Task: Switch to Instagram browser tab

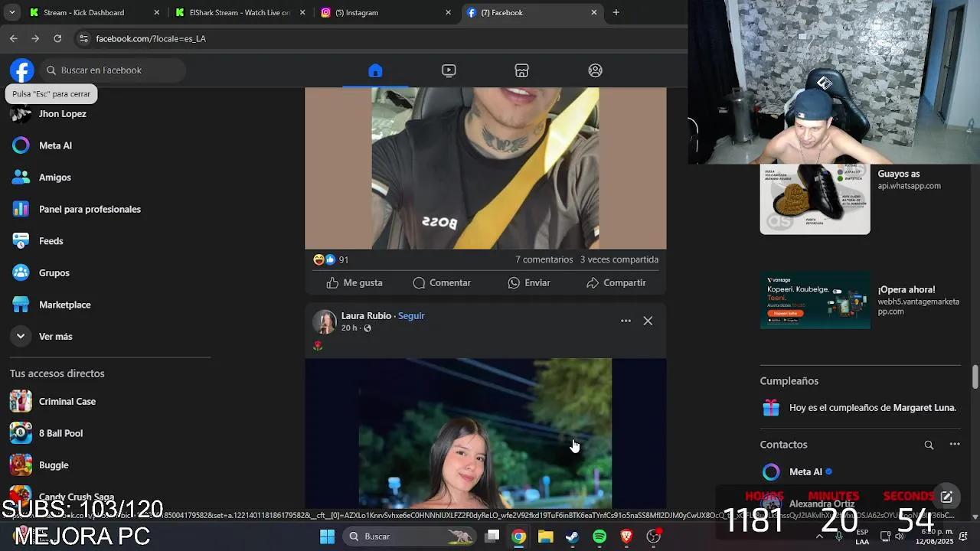Action: (x=385, y=12)
